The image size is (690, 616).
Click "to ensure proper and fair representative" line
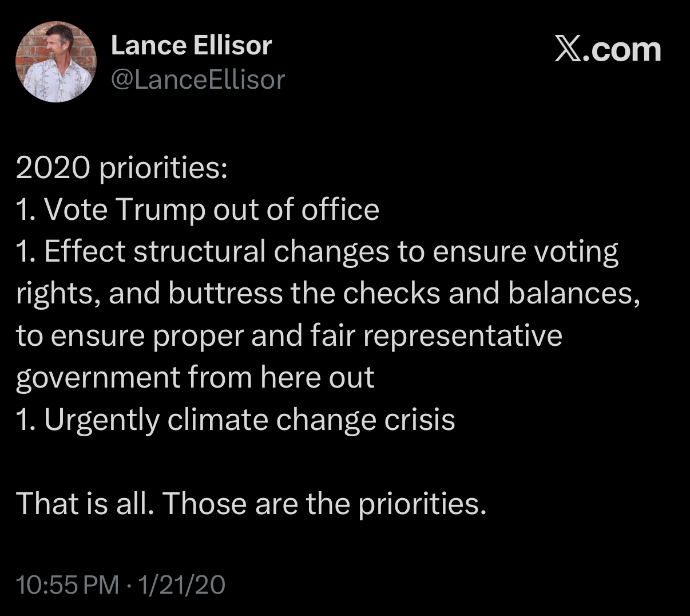tap(289, 335)
